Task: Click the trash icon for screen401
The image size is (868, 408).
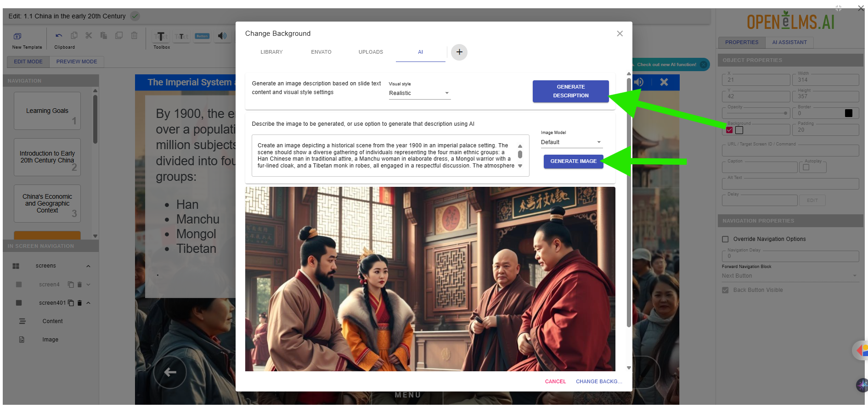Action: 79,303
